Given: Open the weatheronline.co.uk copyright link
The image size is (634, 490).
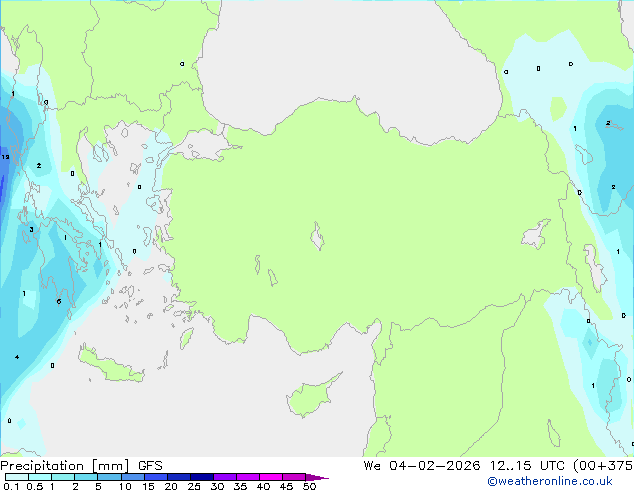Looking at the screenshot, I should tap(549, 481).
